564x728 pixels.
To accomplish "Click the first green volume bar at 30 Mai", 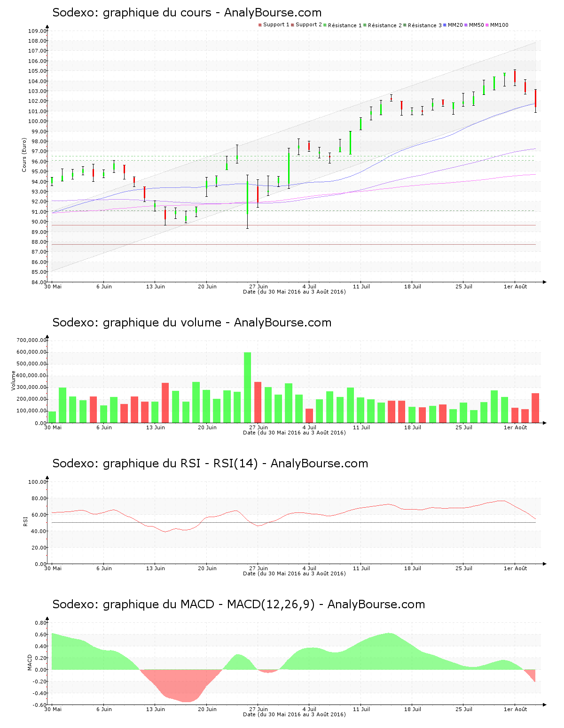I will point(52,417).
